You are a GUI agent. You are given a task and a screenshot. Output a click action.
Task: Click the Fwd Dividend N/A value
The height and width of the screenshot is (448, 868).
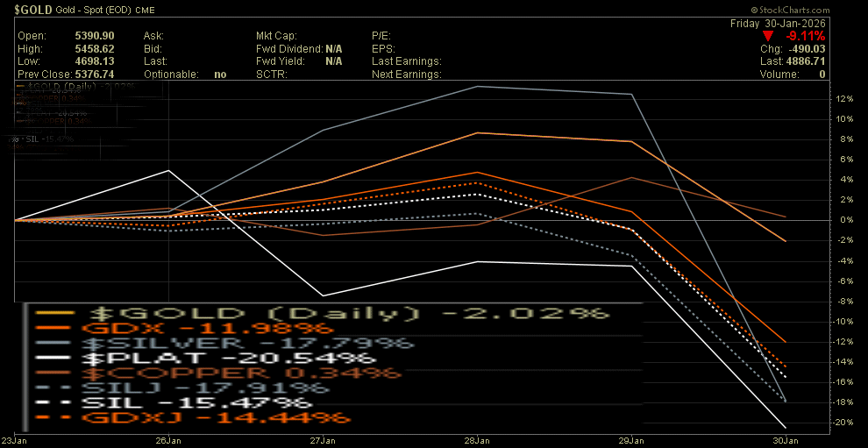point(333,49)
